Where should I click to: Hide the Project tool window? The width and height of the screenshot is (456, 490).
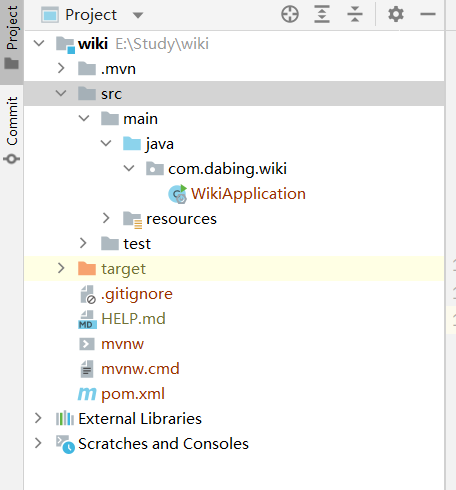click(428, 14)
